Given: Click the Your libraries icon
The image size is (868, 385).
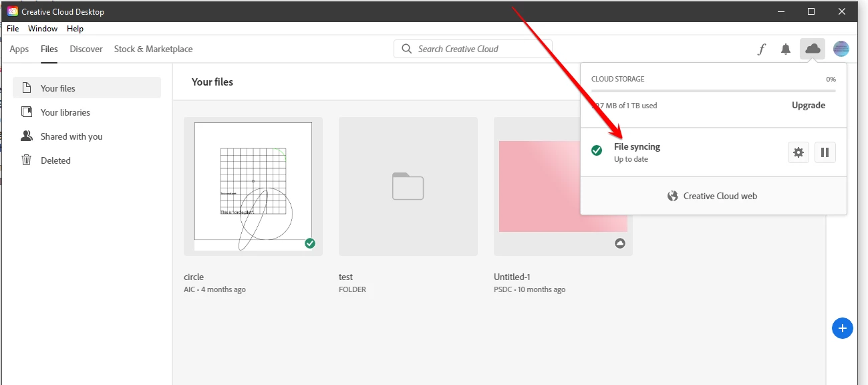Looking at the screenshot, I should point(27,112).
